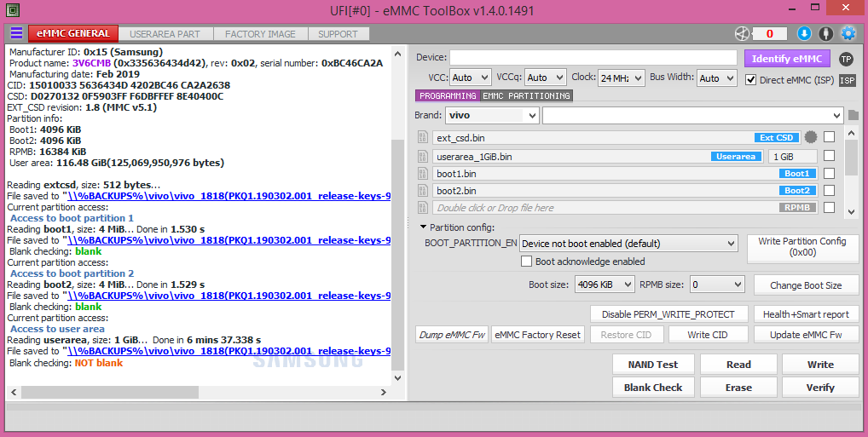Click the USB connector icon

tap(826, 34)
